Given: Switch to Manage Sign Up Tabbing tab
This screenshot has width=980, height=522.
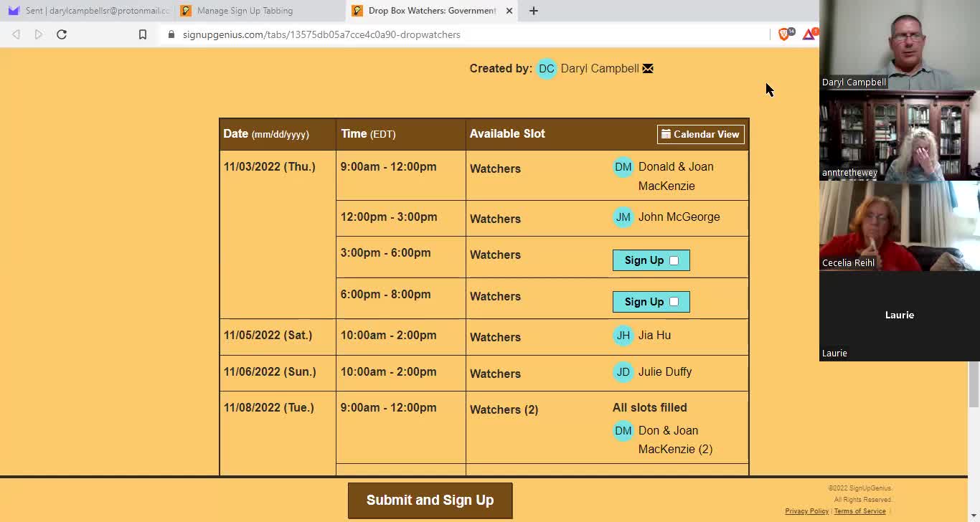Looking at the screenshot, I should pyautogui.click(x=258, y=11).
